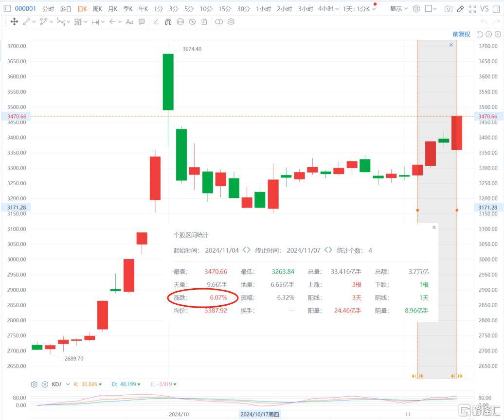The height and width of the screenshot is (420, 504).
Task: Open chart settings gear in top toolbar
Action: (416, 9)
